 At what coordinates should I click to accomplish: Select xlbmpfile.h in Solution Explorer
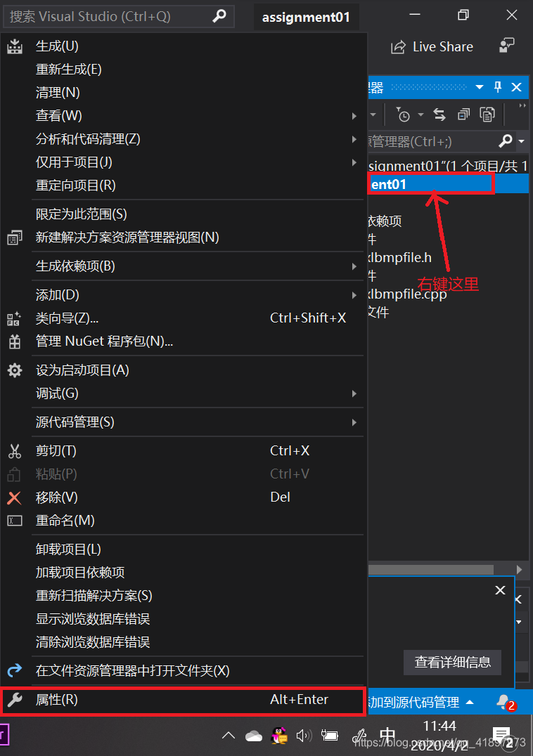(x=400, y=257)
